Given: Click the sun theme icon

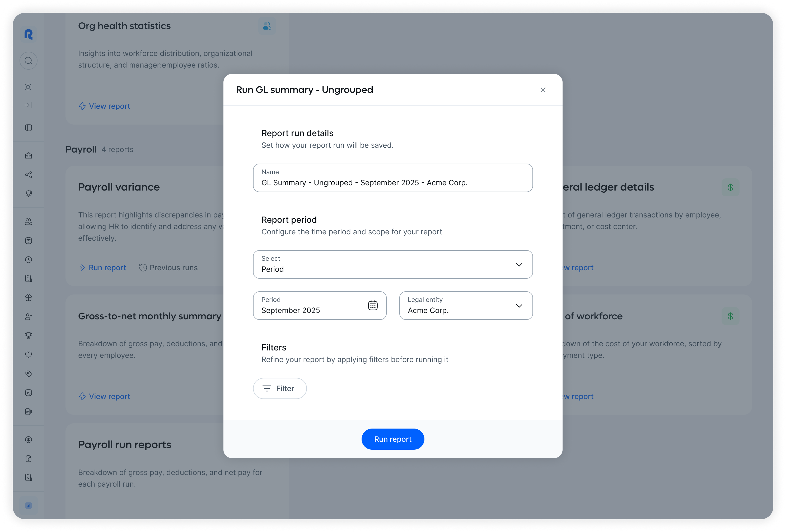Looking at the screenshot, I should pos(29,87).
